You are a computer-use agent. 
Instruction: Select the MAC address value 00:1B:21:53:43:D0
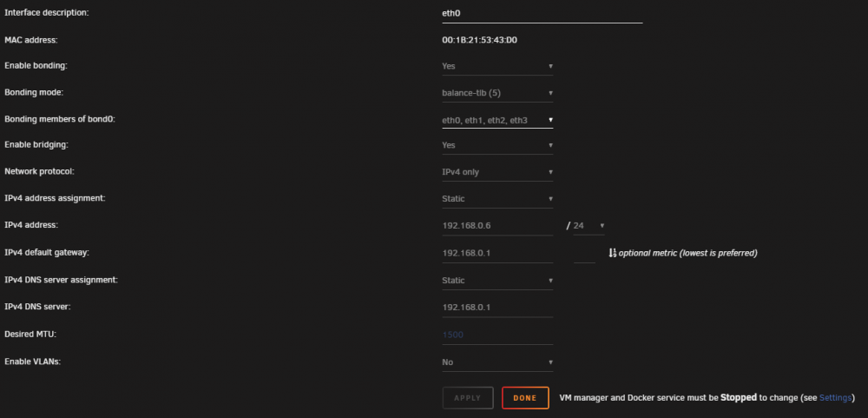click(479, 40)
